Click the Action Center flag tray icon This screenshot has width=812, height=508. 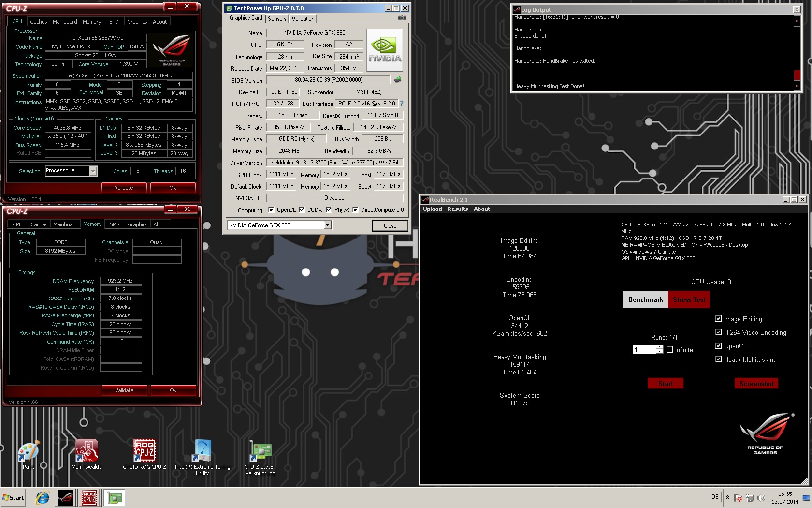738,498
